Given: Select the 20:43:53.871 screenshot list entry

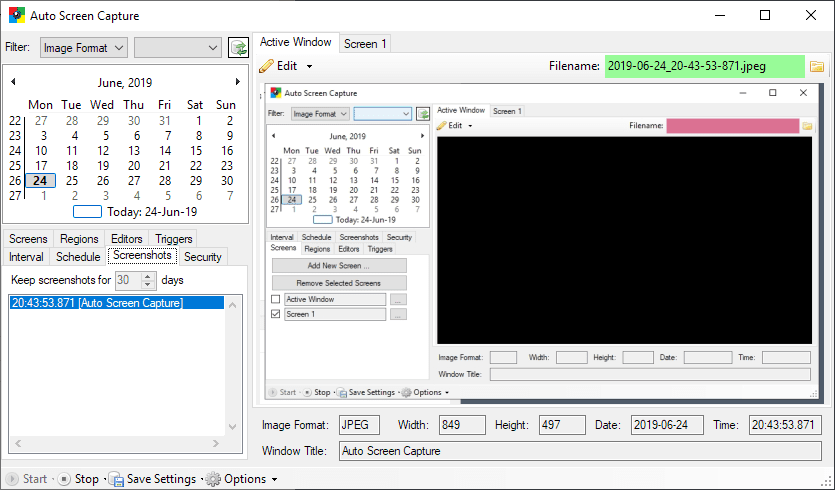Looking at the screenshot, I should 97,303.
